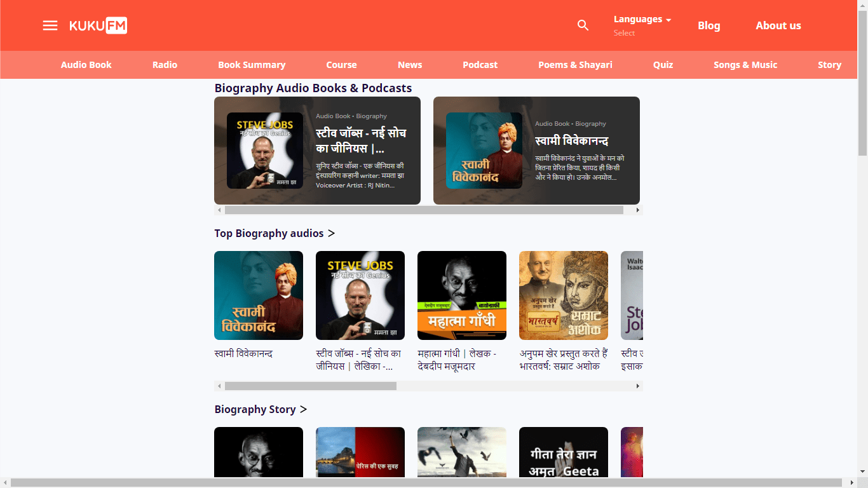
Task: Expand Top Biography audios section
Action: (x=275, y=233)
